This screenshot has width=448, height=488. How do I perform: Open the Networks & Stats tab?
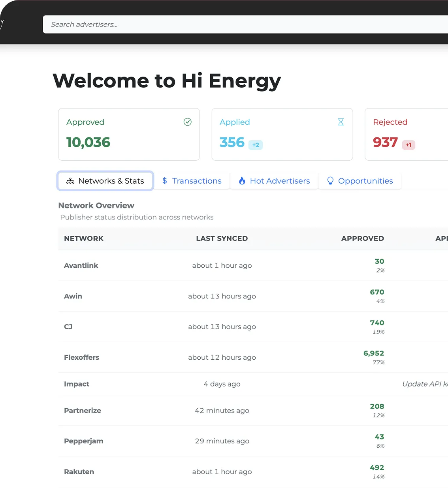105,181
